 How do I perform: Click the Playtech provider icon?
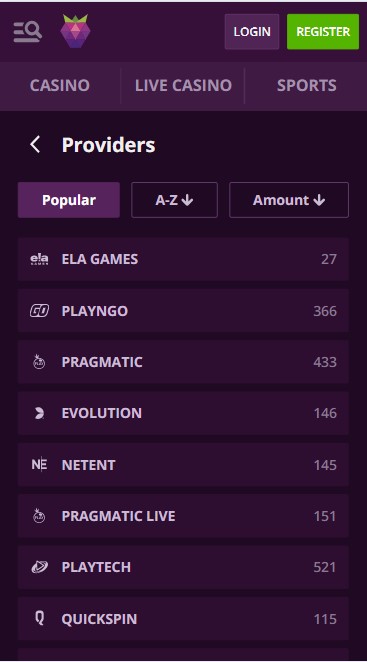39,567
